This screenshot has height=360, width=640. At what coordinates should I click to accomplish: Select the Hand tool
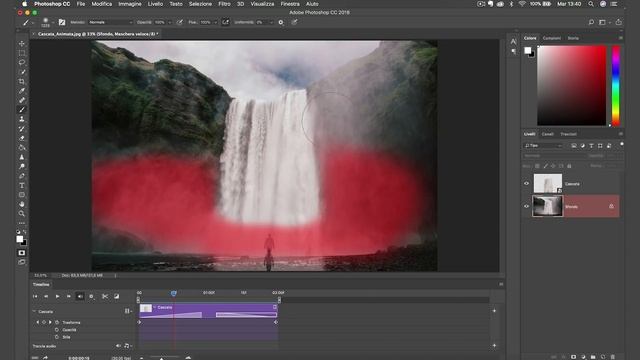point(22,204)
